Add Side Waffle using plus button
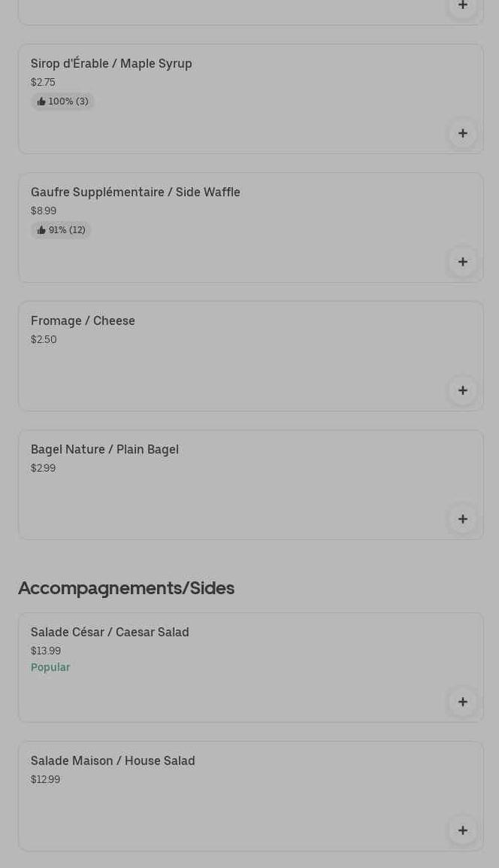The image size is (499, 868). (463, 263)
